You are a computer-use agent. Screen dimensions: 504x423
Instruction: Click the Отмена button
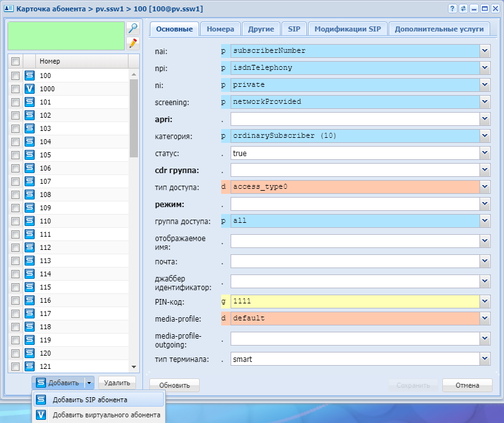[x=467, y=385]
